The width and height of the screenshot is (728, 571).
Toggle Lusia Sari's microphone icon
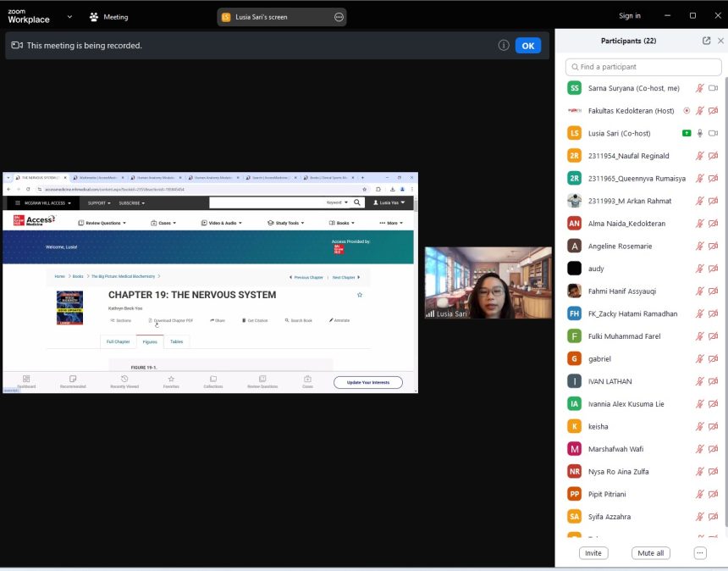700,133
